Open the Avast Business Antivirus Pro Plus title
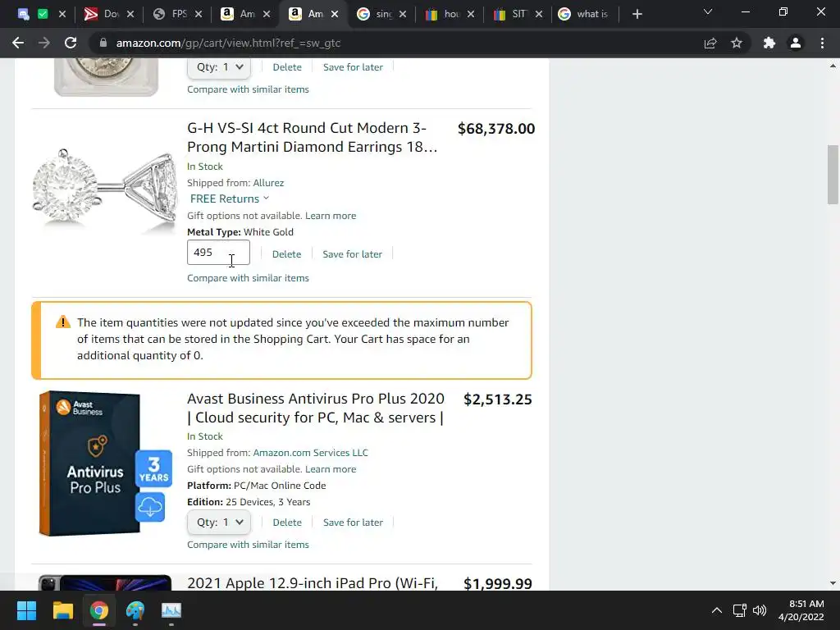 point(316,408)
